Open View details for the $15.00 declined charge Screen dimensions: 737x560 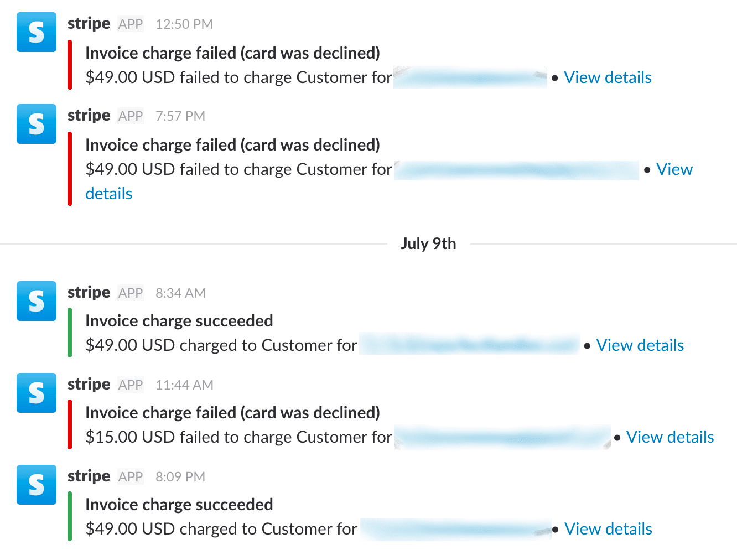pyautogui.click(x=670, y=437)
